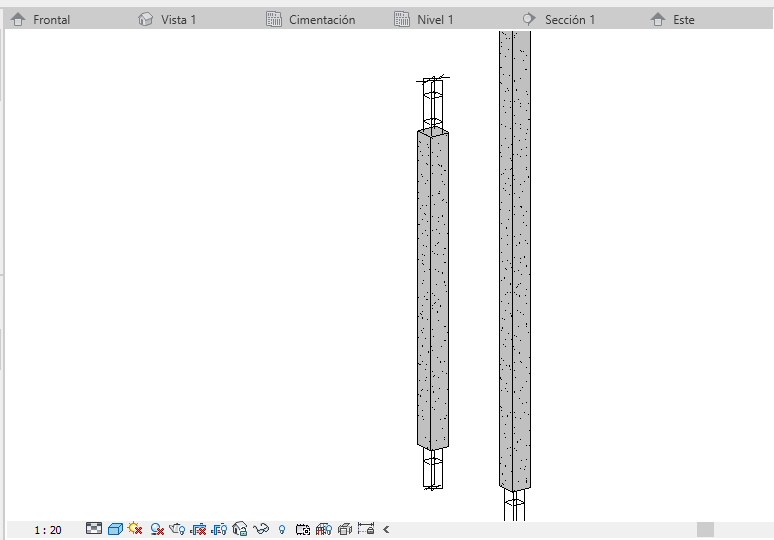This screenshot has width=774, height=540.
Task: Select the tall concrete column
Action: [514, 261]
